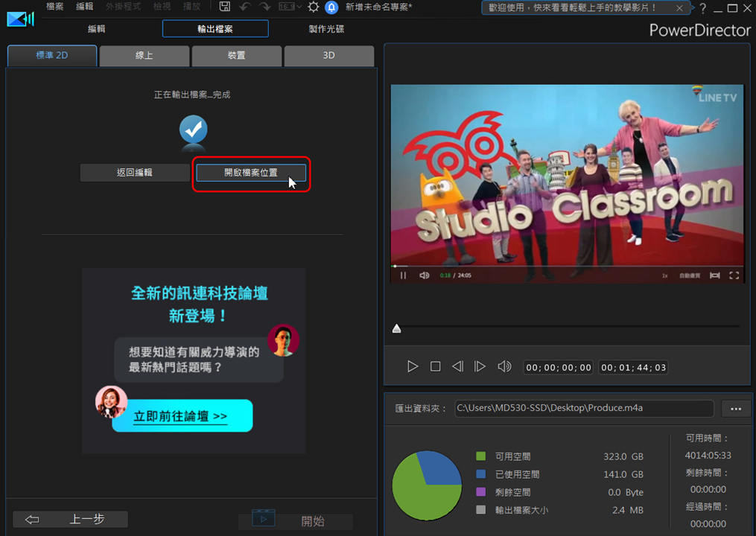Switch to the 裝置 tab
This screenshot has width=756, height=536.
point(237,56)
